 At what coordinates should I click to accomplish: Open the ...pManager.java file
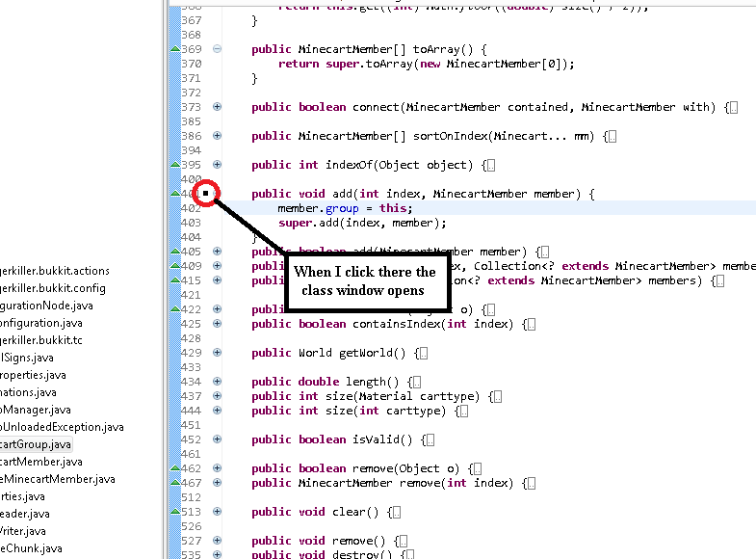[x=36, y=410]
